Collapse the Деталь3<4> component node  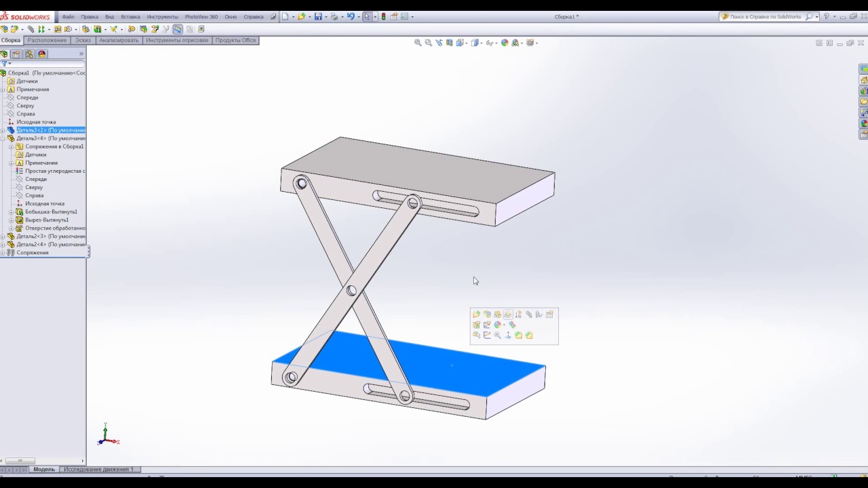point(3,138)
